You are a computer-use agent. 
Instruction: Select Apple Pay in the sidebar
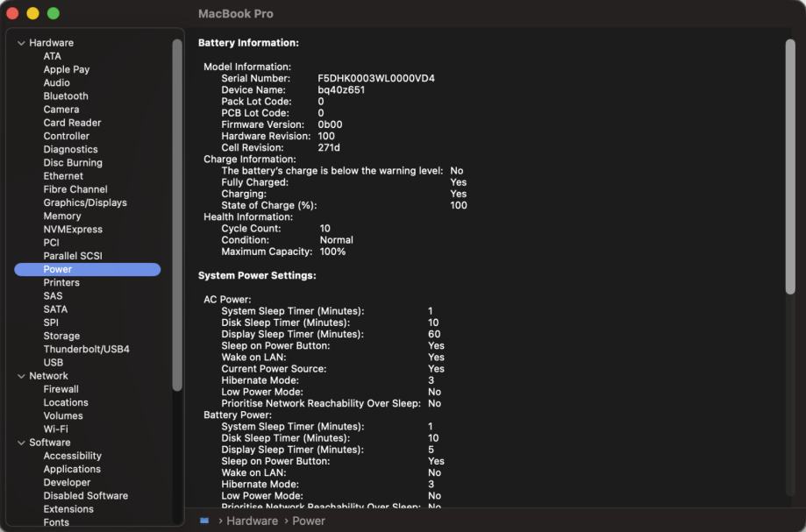67,69
